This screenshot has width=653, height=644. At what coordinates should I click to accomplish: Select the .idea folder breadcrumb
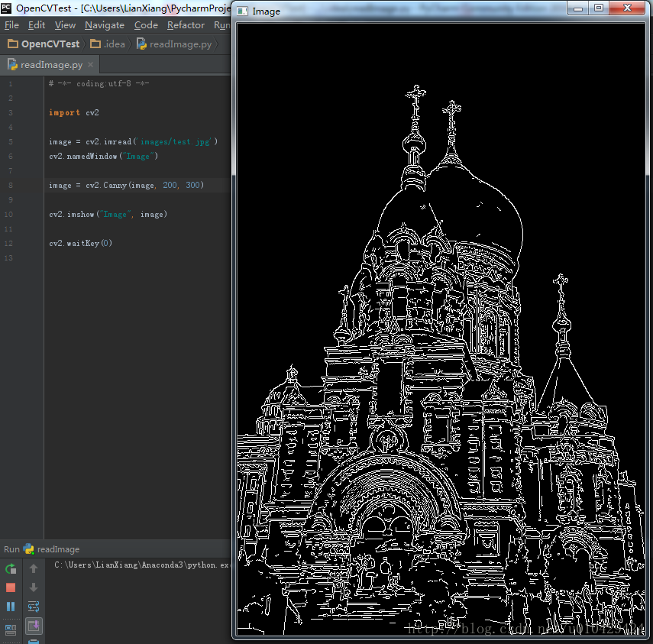click(x=108, y=44)
